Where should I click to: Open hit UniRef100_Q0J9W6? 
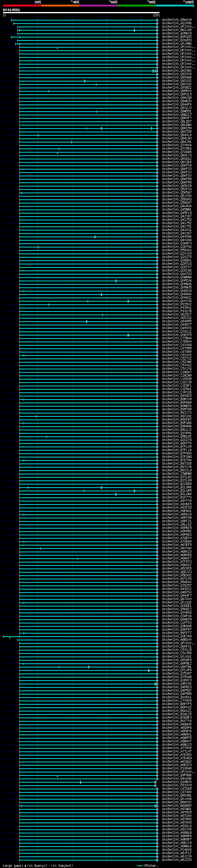[177, 43]
